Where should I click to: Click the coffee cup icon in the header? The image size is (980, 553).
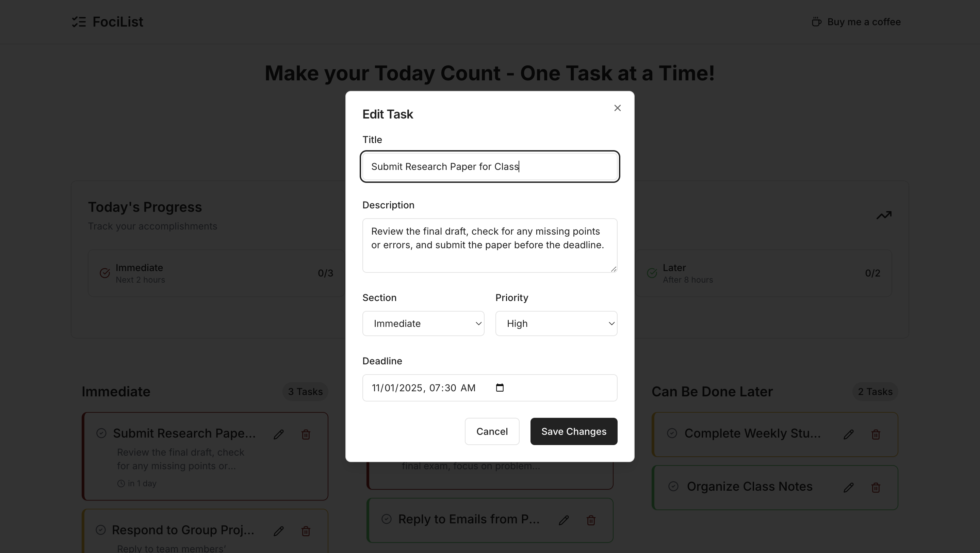click(x=816, y=22)
